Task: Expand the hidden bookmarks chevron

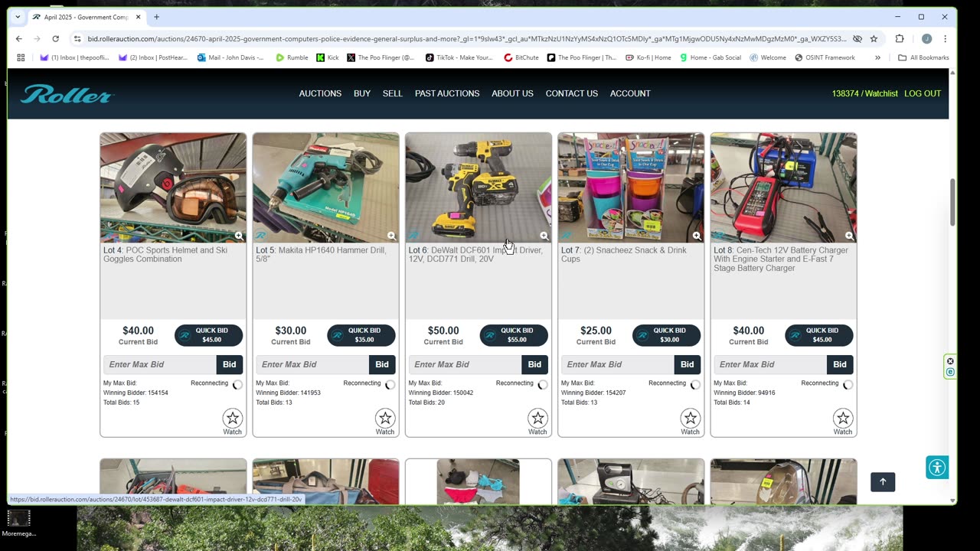Action: click(877, 57)
